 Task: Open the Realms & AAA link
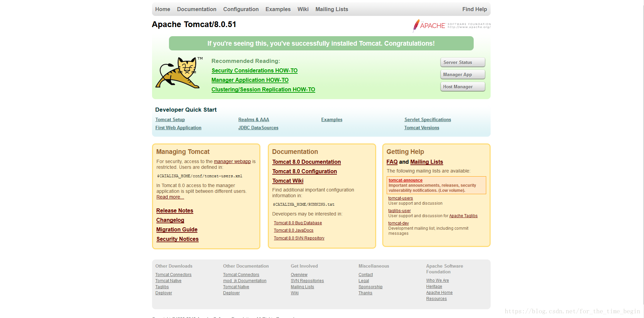click(254, 119)
